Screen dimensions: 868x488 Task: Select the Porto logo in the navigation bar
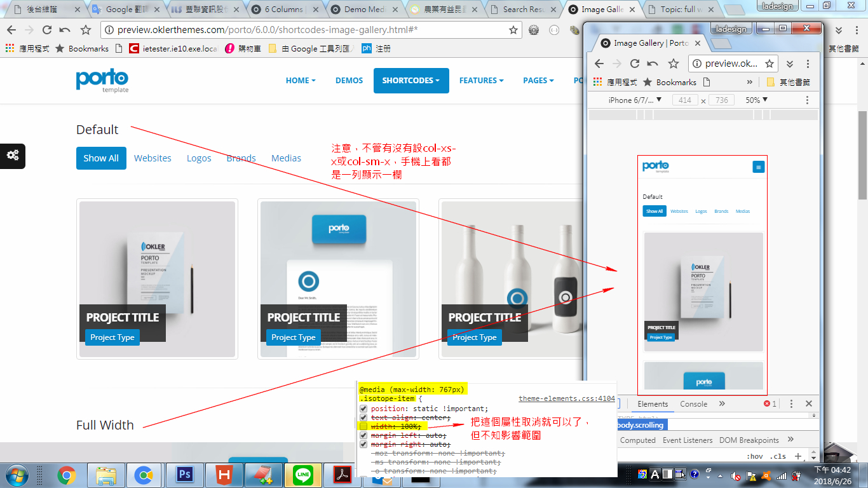tap(102, 81)
